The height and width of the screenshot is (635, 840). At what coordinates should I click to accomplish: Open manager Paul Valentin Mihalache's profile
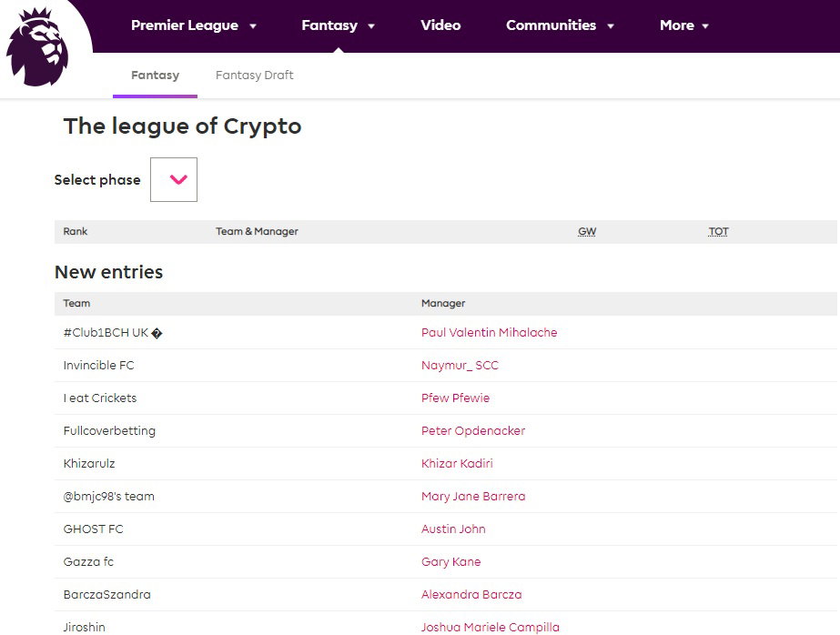click(489, 332)
